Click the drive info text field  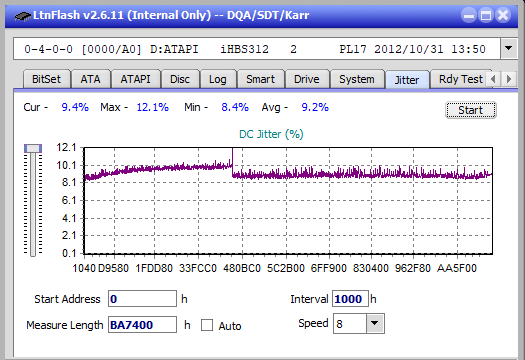point(256,49)
